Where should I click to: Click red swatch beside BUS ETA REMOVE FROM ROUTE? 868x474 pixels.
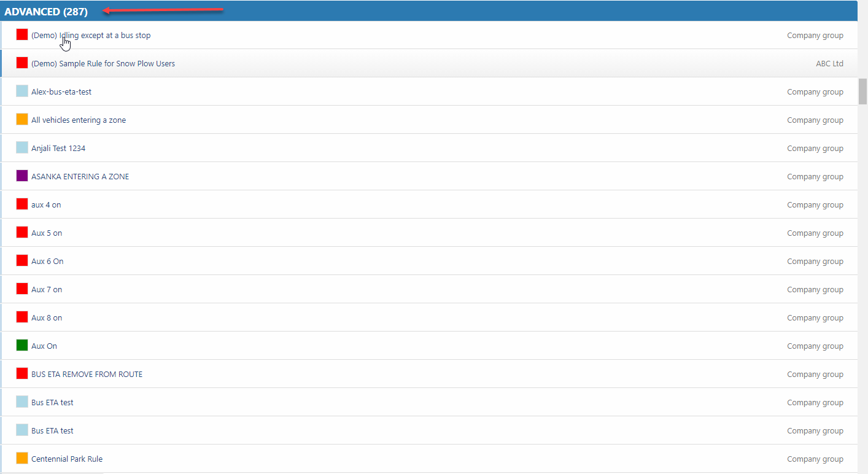(x=22, y=373)
